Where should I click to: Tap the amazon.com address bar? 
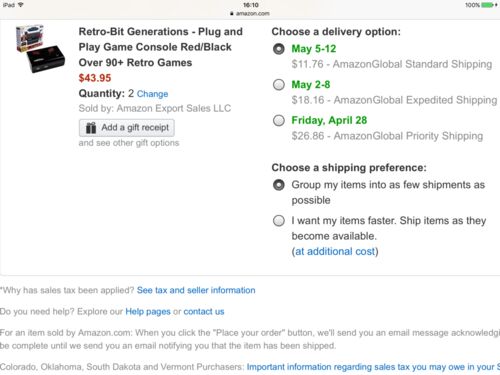pyautogui.click(x=250, y=14)
